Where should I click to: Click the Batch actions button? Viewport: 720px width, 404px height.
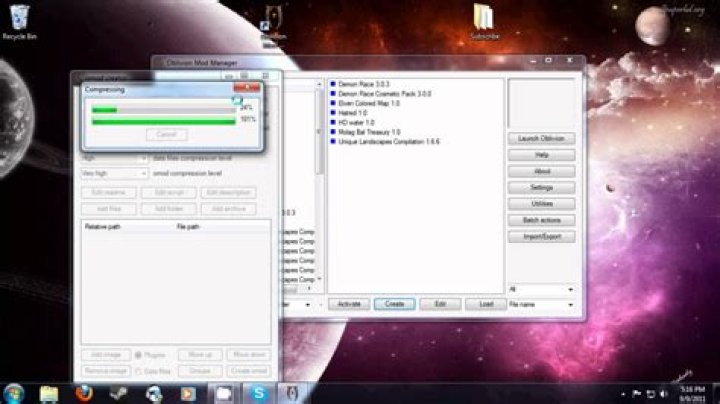(541, 220)
